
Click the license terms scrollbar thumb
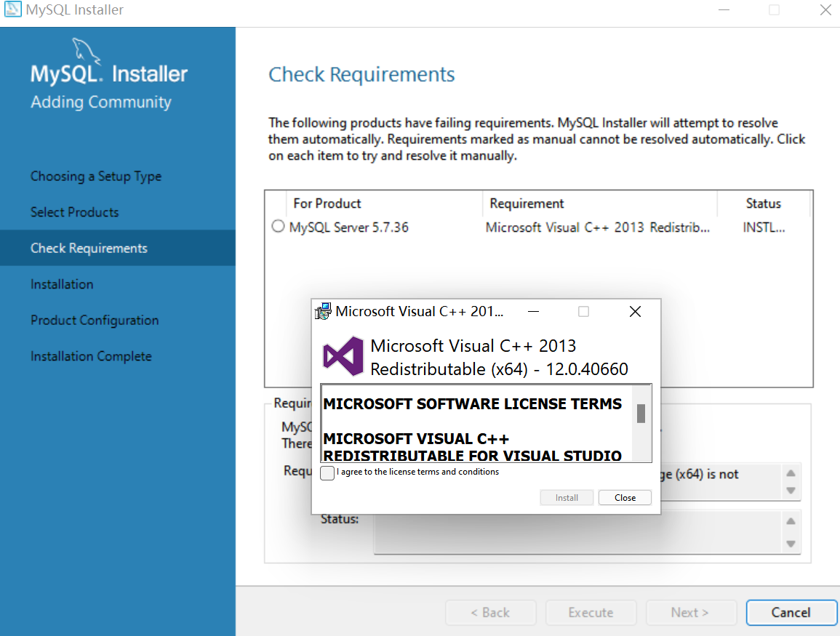click(x=641, y=414)
